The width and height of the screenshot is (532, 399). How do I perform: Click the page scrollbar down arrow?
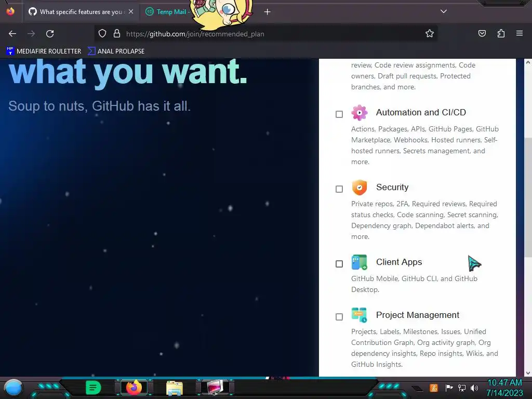pyautogui.click(x=528, y=373)
